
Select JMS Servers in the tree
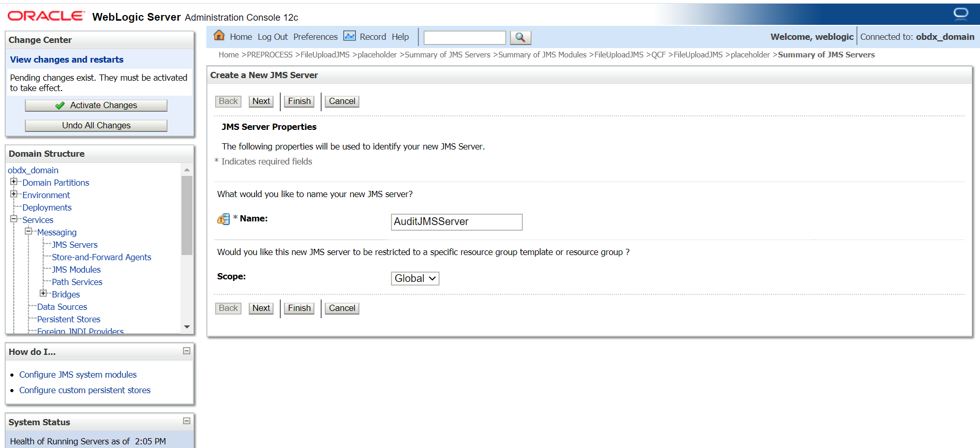coord(74,245)
